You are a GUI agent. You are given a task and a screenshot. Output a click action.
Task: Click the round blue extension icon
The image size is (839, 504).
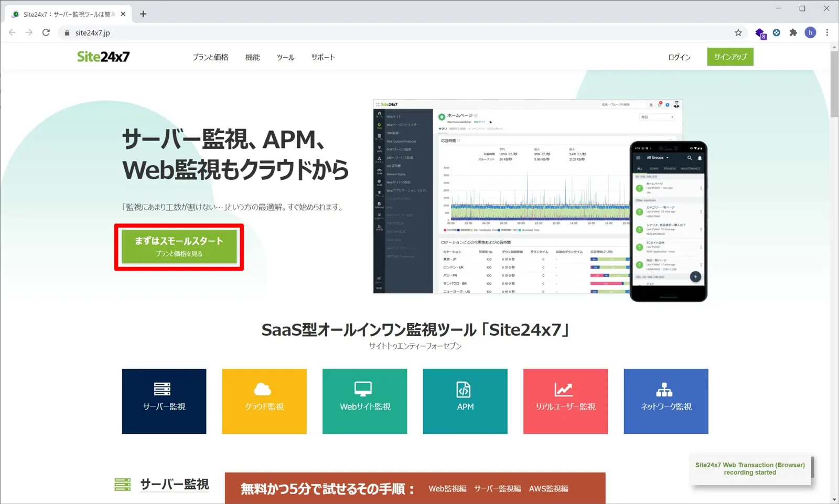[x=777, y=33]
